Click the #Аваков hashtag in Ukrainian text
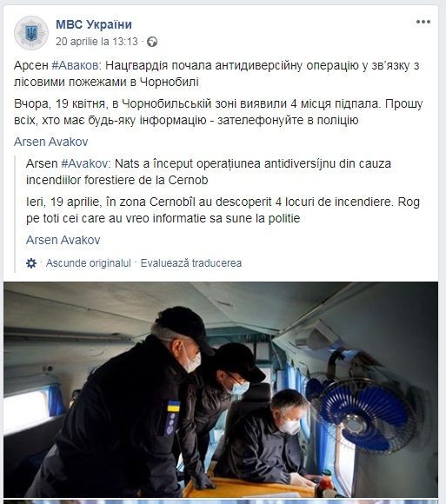Image resolution: width=446 pixels, height=504 pixels. [x=75, y=65]
